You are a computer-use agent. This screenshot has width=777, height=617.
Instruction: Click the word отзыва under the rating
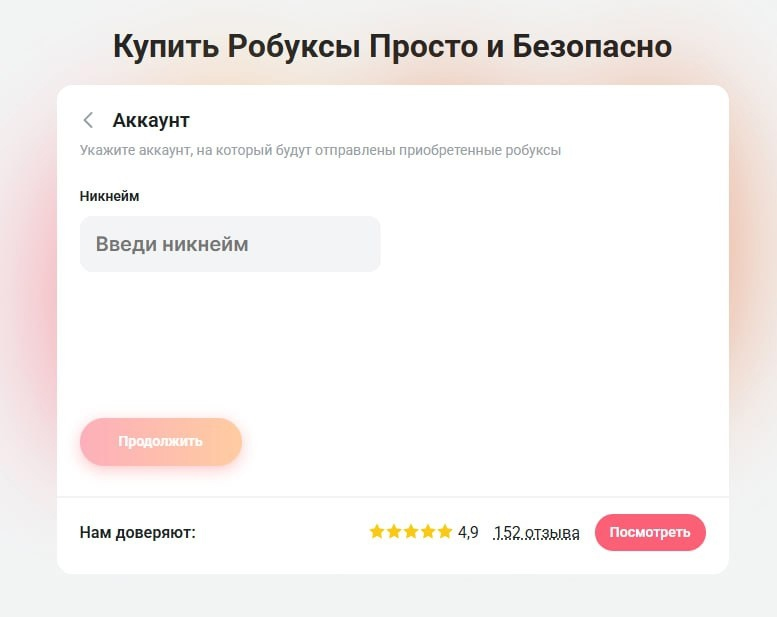click(552, 532)
